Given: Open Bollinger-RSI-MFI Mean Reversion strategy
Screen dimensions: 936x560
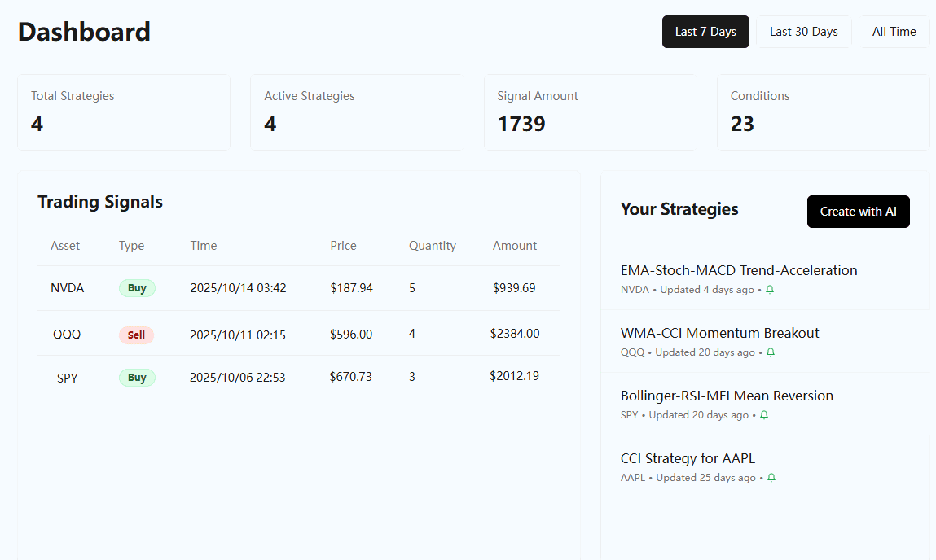Looking at the screenshot, I should tap(727, 396).
